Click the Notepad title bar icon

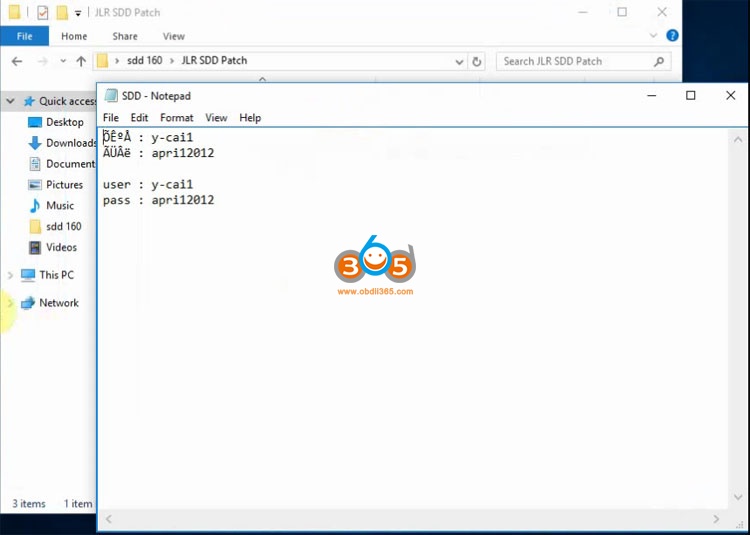(x=111, y=96)
